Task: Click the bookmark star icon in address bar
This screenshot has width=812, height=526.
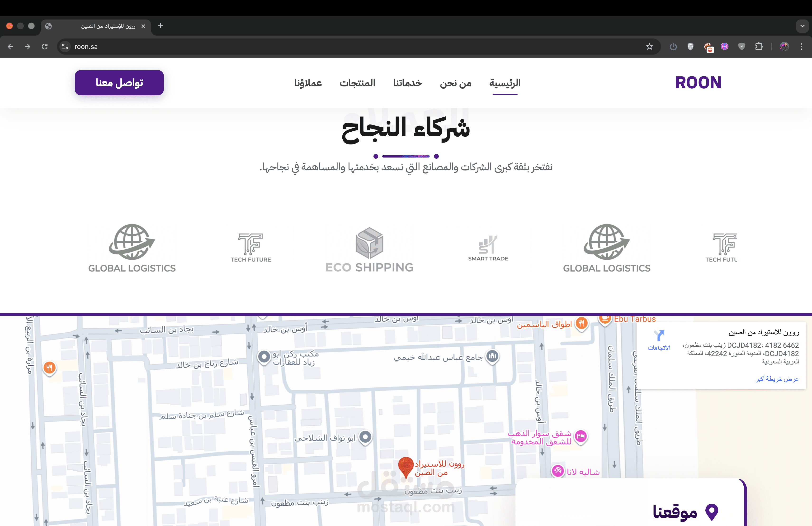Action: 649,46
